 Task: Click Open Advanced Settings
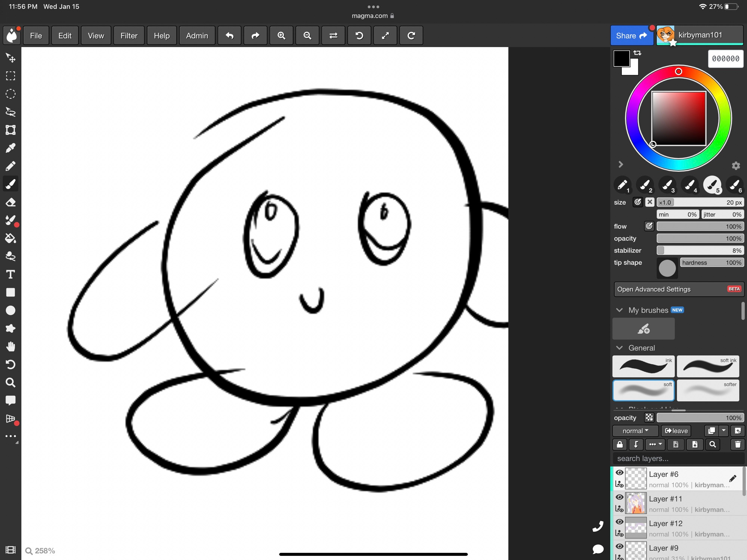(679, 289)
